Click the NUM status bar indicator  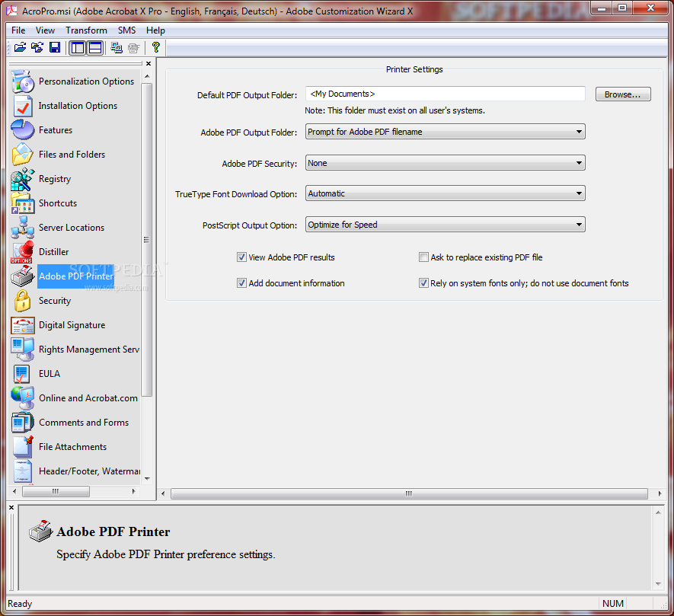point(613,604)
